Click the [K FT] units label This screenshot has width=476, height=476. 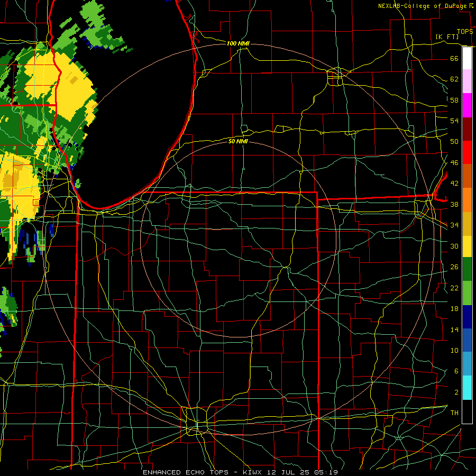tap(447, 36)
